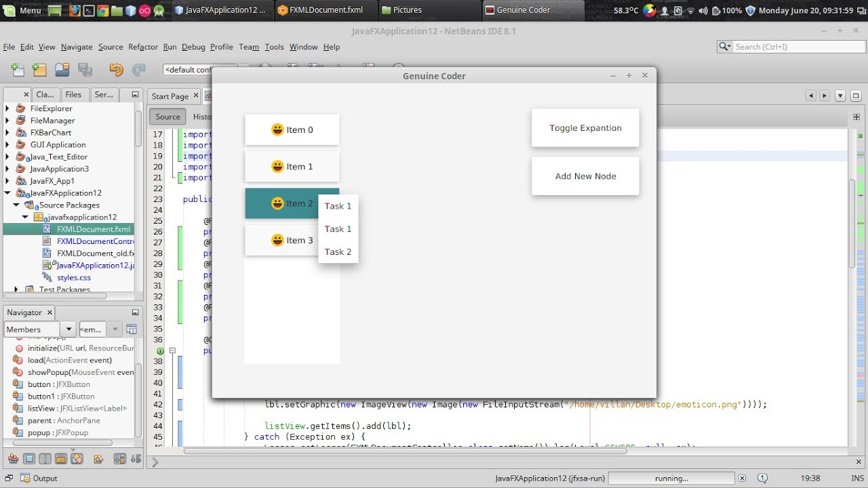Cancel running process next to progress bar
This screenshot has height=488, width=868.
coord(742,478)
